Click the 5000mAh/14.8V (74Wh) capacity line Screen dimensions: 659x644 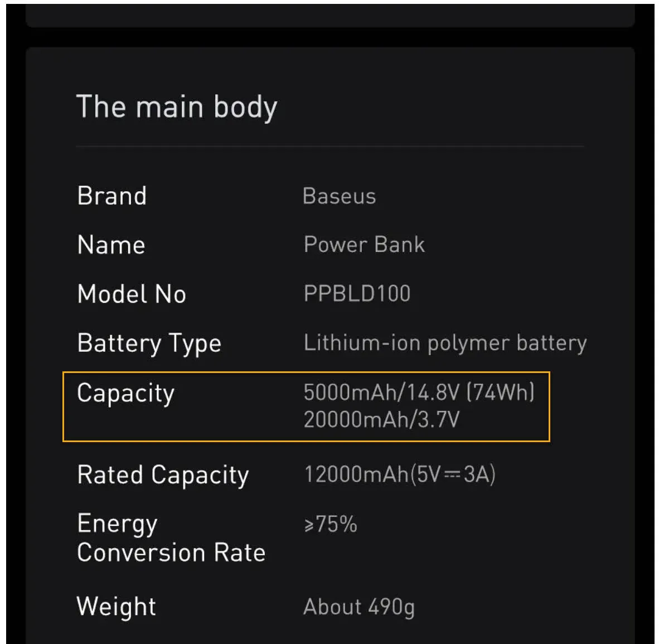[x=419, y=393]
